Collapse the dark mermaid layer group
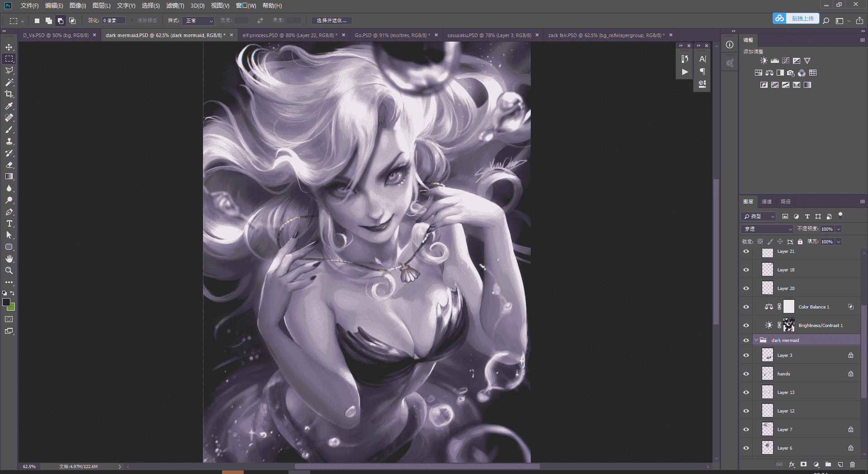 (756, 340)
